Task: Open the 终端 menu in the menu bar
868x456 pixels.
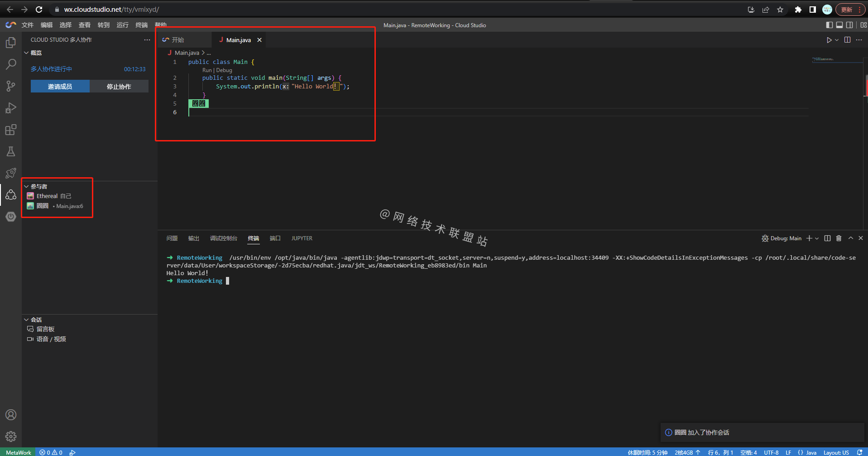Action: [x=142, y=25]
